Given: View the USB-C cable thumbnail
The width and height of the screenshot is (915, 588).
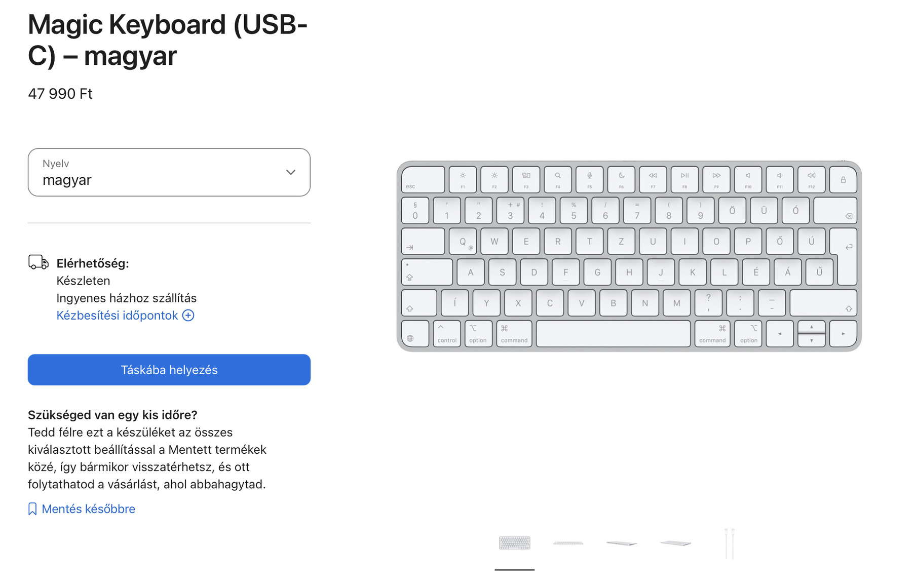Looking at the screenshot, I should [729, 543].
